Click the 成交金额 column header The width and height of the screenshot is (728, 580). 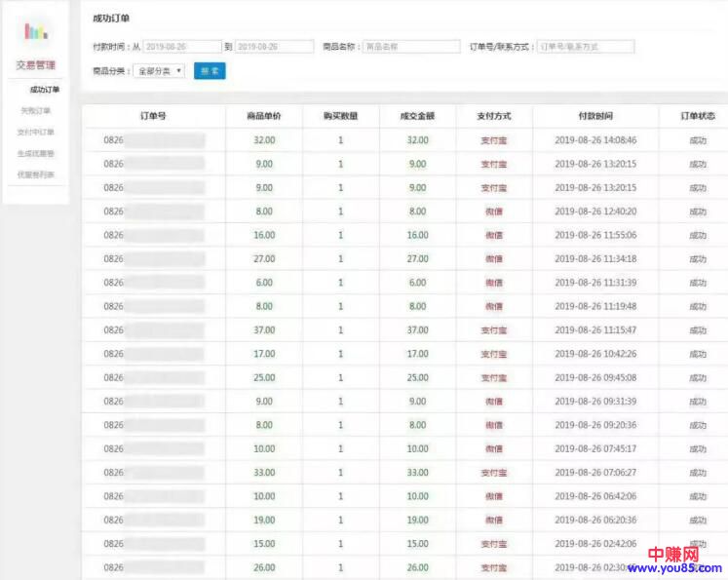417,116
